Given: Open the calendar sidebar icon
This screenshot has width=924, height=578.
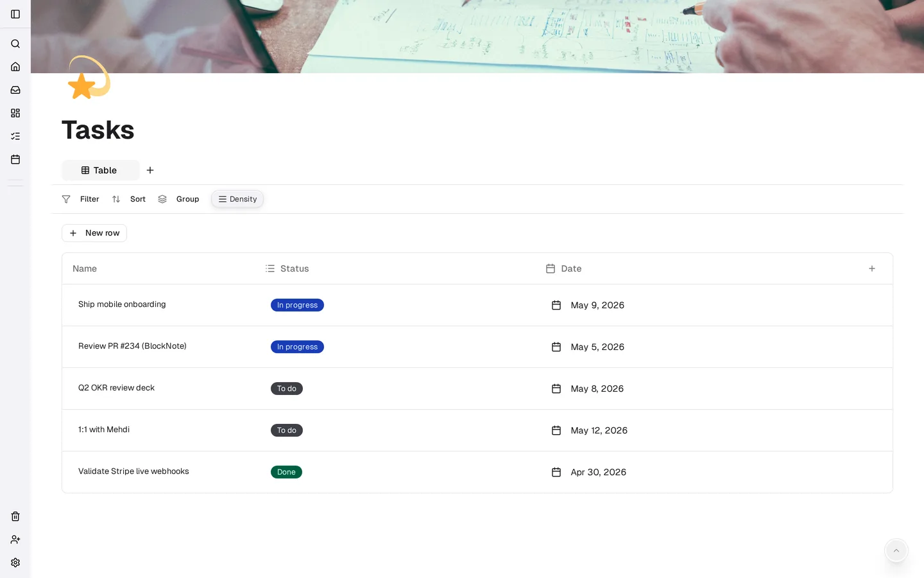Looking at the screenshot, I should [x=15, y=159].
